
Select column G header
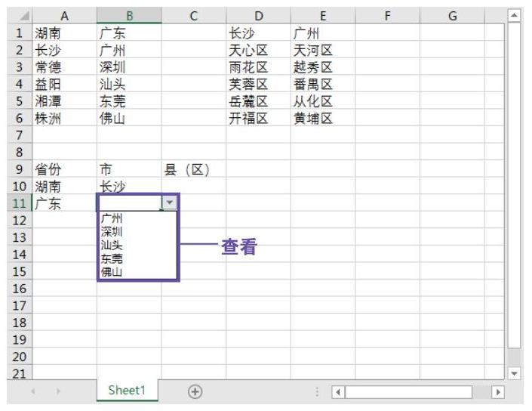click(452, 16)
